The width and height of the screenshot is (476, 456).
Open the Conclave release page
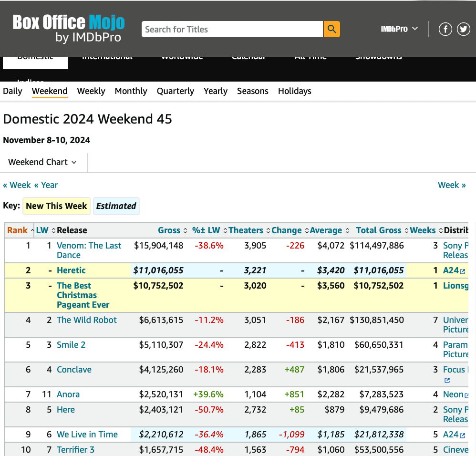[74, 370]
